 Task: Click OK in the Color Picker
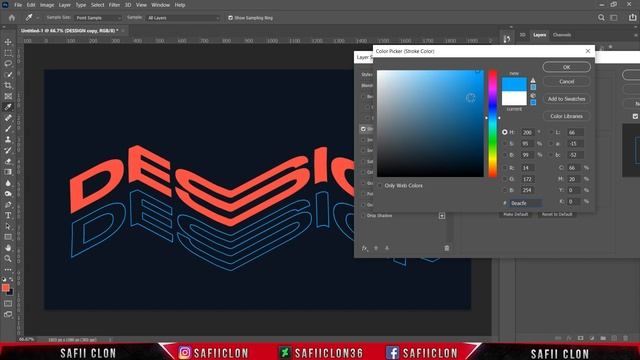567,67
